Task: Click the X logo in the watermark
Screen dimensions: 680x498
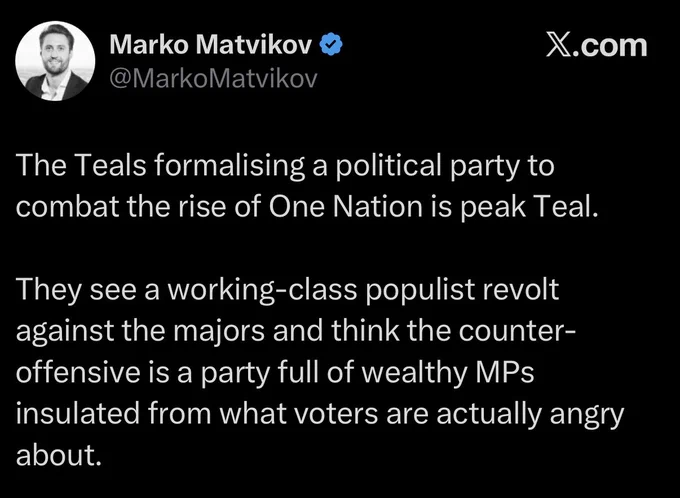Action: tap(558, 45)
